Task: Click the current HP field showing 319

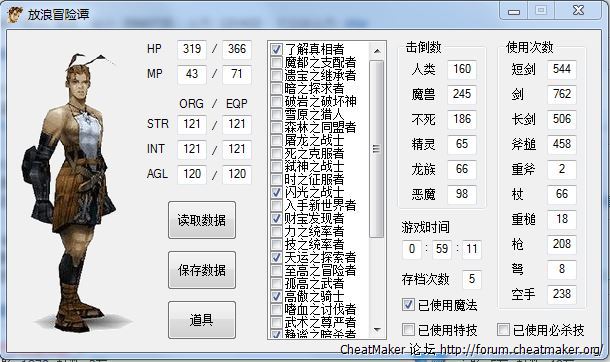Action: point(192,49)
